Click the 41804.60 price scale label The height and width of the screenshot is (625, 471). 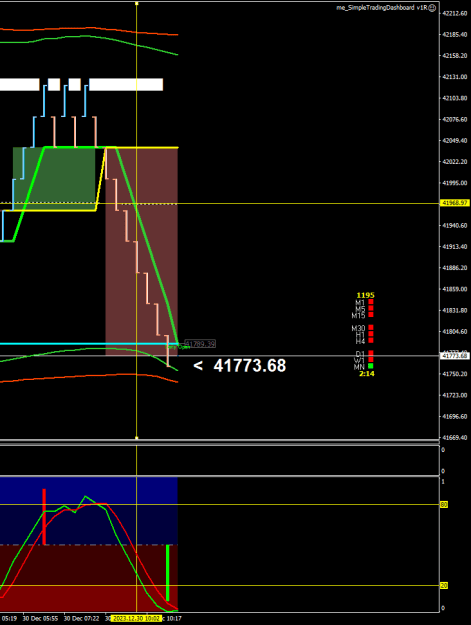[x=455, y=332]
